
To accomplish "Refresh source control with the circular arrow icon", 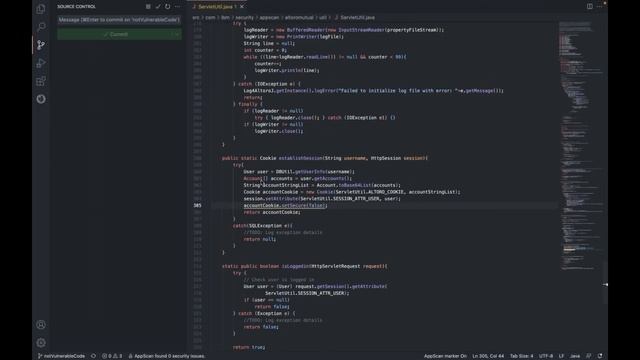I will tap(168, 7).
